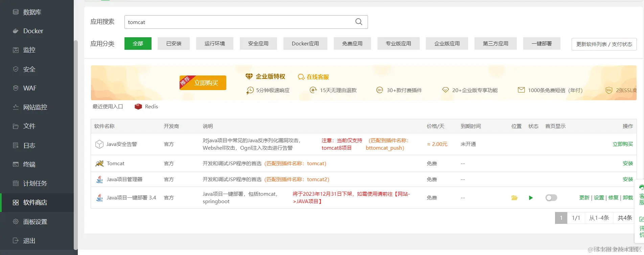Viewport: 644px width, 255px height.
Task: Select the 第三方应用 category tab
Action: click(x=496, y=43)
